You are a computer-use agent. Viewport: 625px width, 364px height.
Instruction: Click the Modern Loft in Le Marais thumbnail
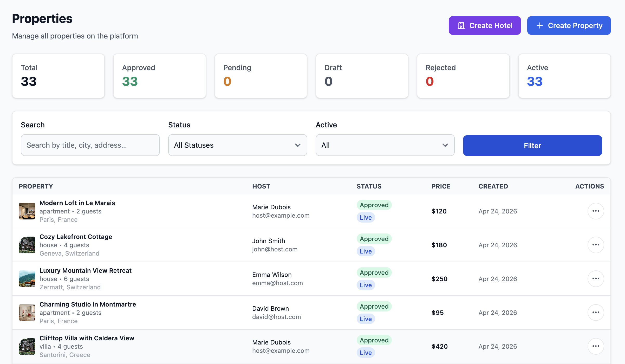pyautogui.click(x=27, y=211)
